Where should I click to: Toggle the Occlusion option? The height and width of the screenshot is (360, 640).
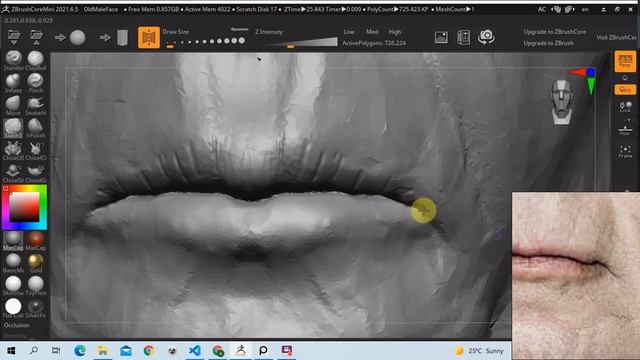pyautogui.click(x=17, y=325)
